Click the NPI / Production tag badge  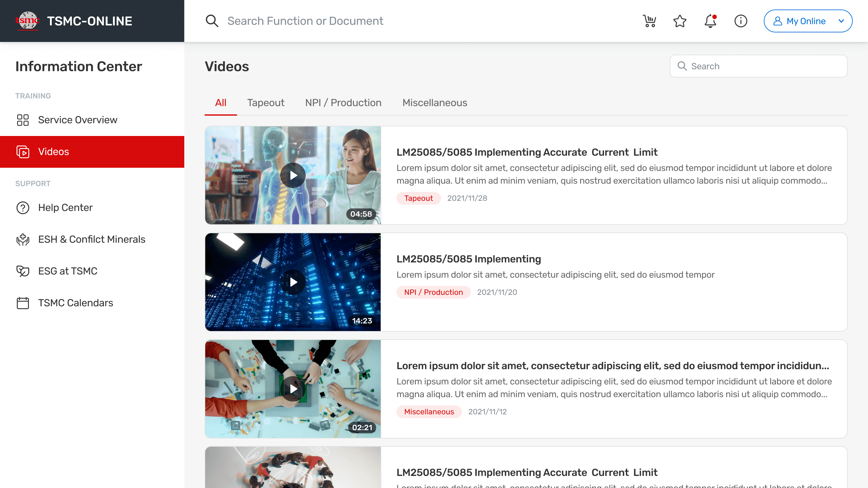point(433,292)
